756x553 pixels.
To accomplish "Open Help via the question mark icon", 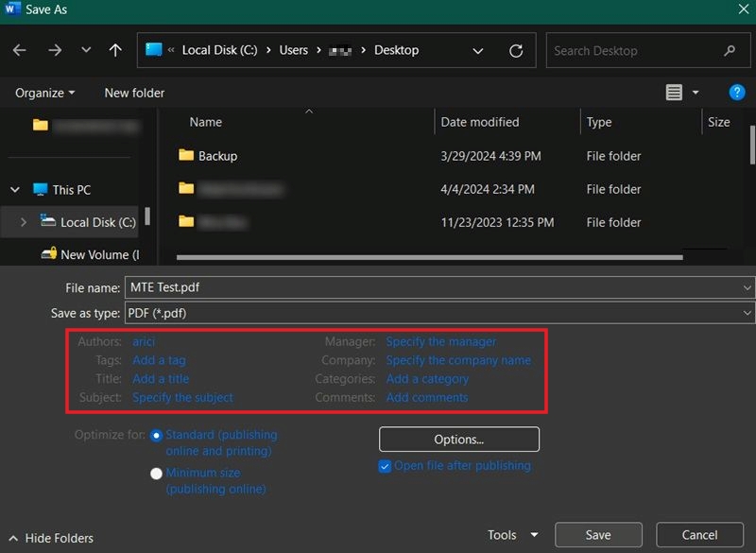I will (x=736, y=92).
